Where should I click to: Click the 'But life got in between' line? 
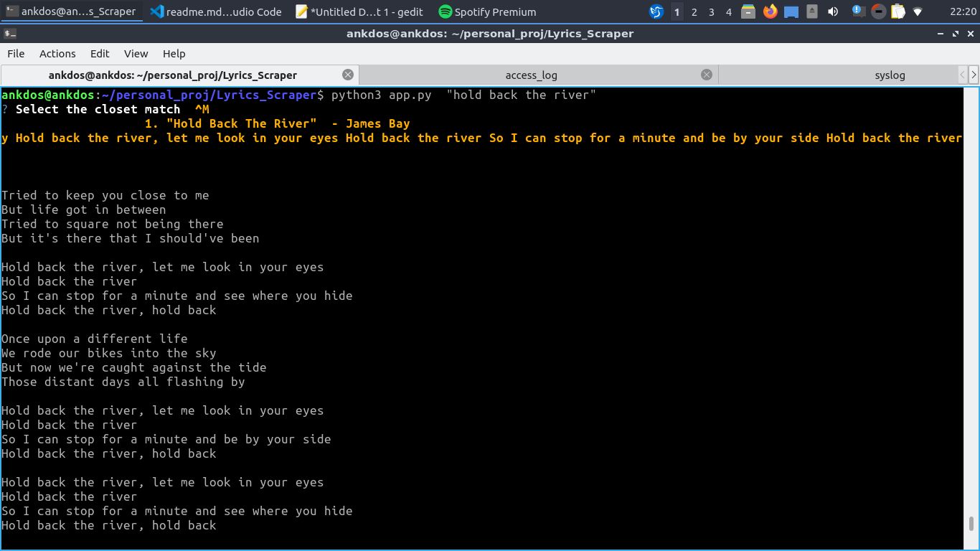click(x=84, y=209)
